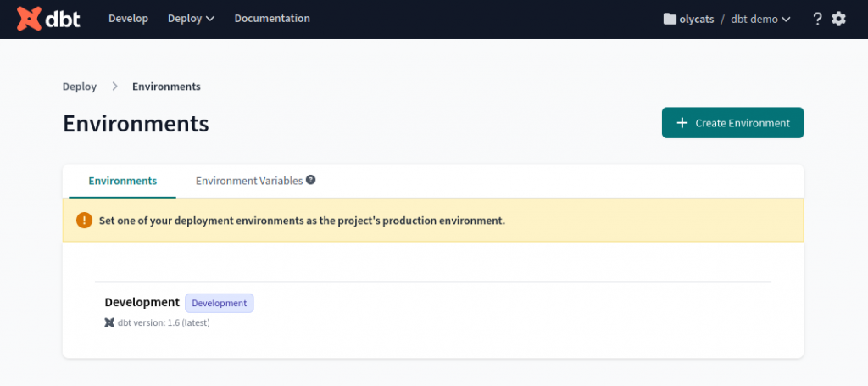Click the olycats account name
Viewport: 868px width, 386px height.
[699, 19]
